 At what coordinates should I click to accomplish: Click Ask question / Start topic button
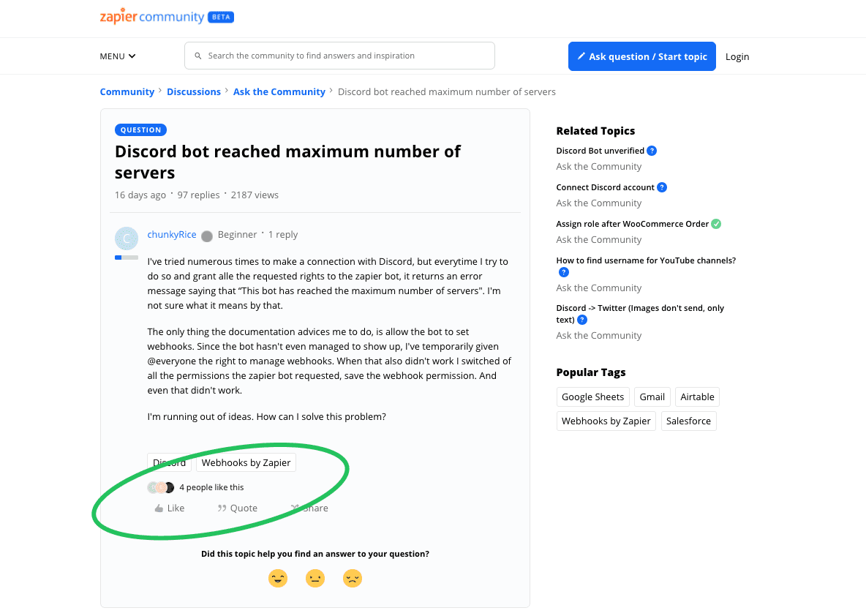641,56
